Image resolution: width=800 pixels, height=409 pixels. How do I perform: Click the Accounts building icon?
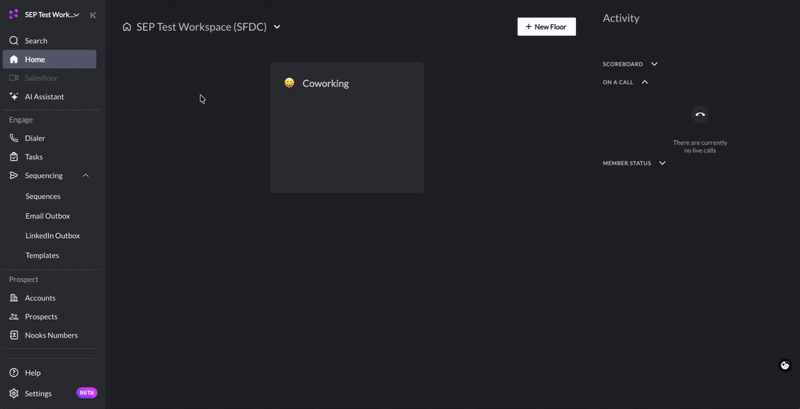(x=14, y=298)
